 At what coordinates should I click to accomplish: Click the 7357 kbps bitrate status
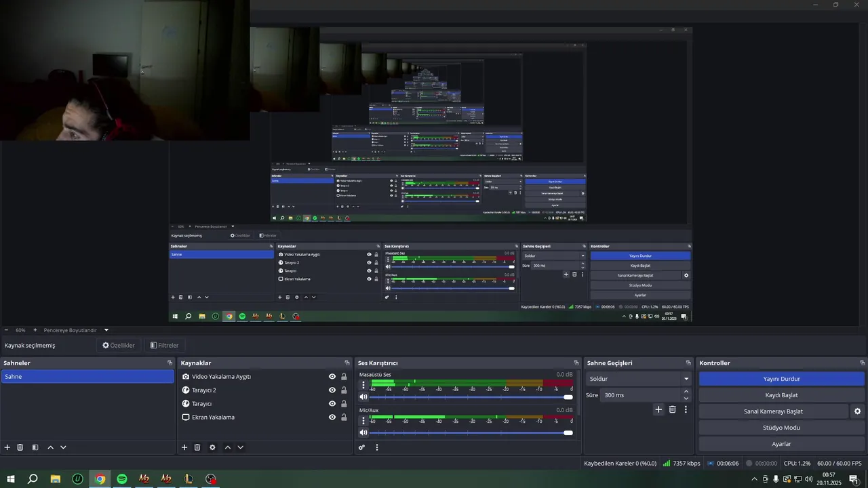[682, 464]
